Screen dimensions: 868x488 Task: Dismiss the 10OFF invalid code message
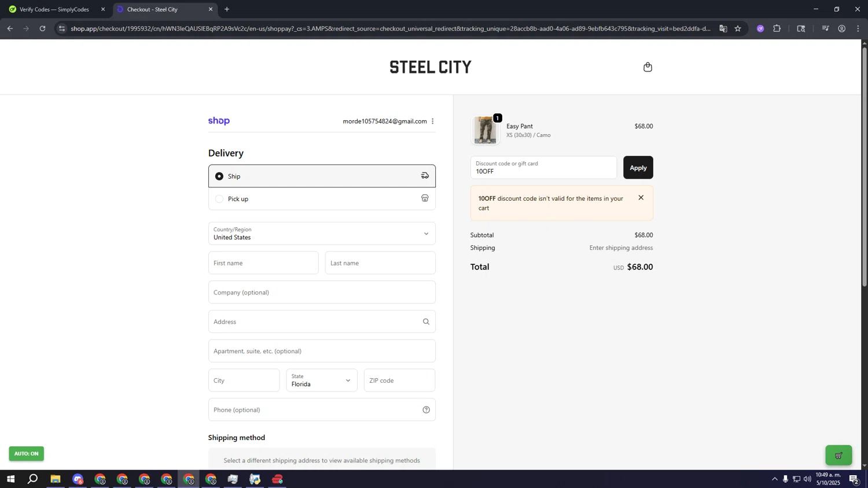point(641,198)
